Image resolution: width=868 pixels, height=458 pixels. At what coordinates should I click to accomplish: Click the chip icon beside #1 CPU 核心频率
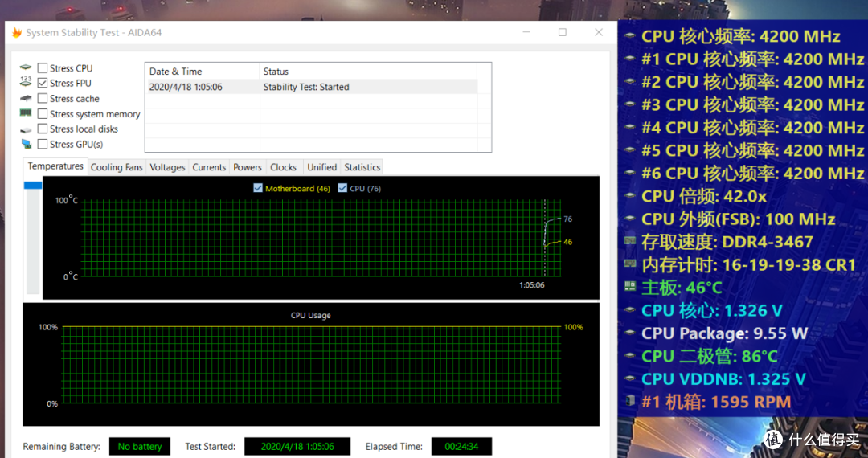point(629,59)
